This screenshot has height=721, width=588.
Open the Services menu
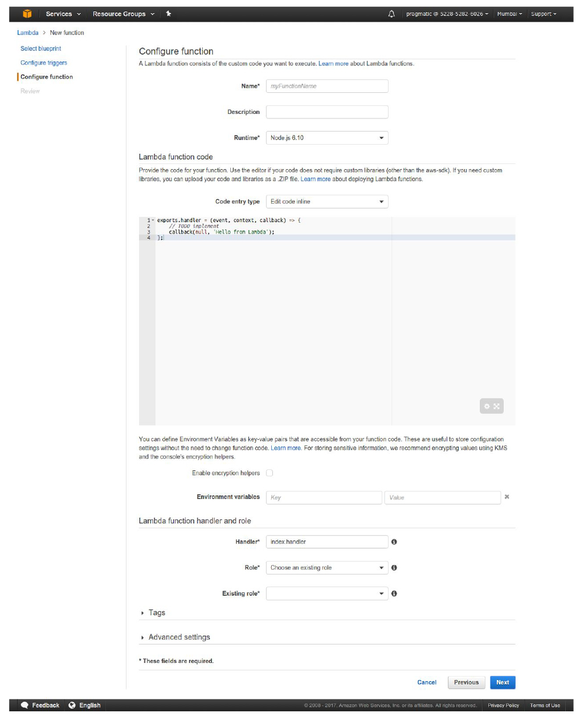pyautogui.click(x=63, y=14)
